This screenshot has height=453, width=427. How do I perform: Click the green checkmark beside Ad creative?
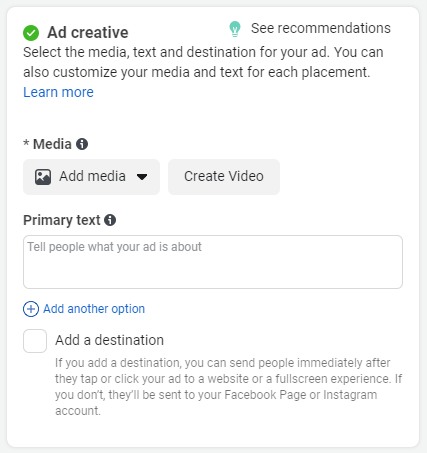pos(31,33)
